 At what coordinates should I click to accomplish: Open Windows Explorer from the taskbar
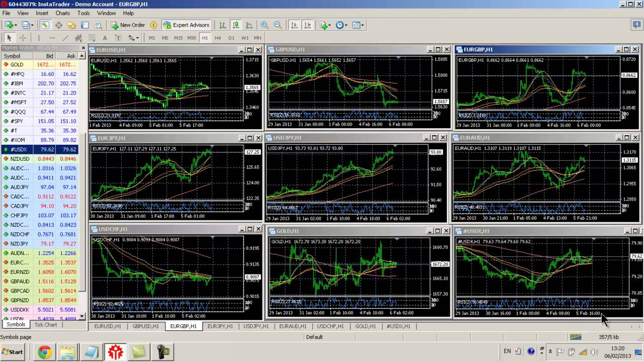pyautogui.click(x=67, y=352)
